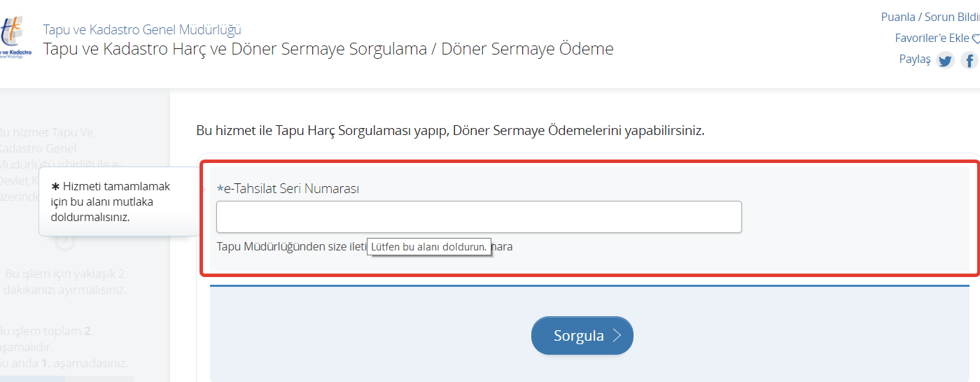Click the Tapu ve Kadastro logo
Image resolution: width=980 pixels, height=382 pixels.
(x=15, y=39)
